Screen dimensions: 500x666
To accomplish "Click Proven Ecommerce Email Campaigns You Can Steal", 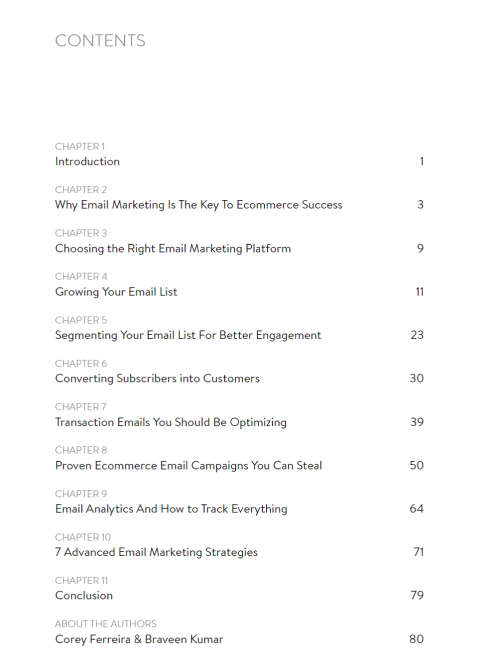I will pyautogui.click(x=189, y=466).
